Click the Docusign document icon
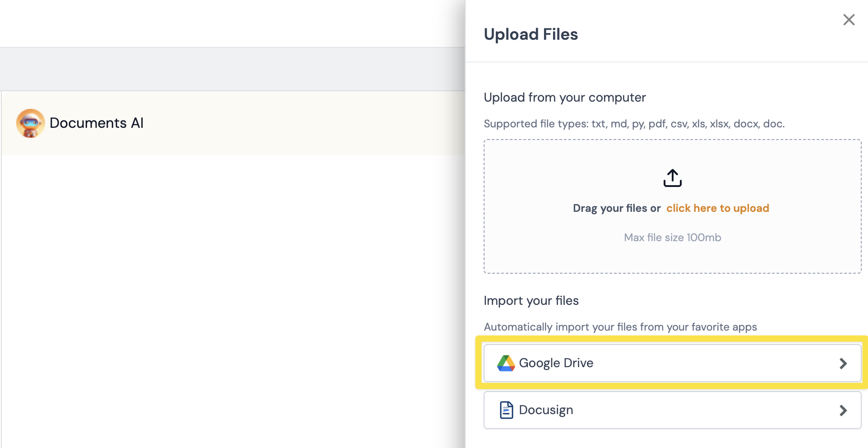 click(506, 410)
